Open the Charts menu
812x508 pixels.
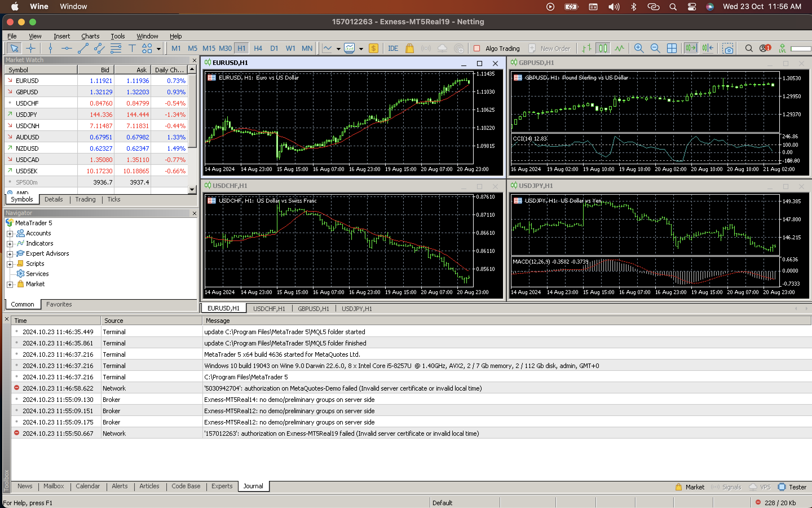coord(90,36)
